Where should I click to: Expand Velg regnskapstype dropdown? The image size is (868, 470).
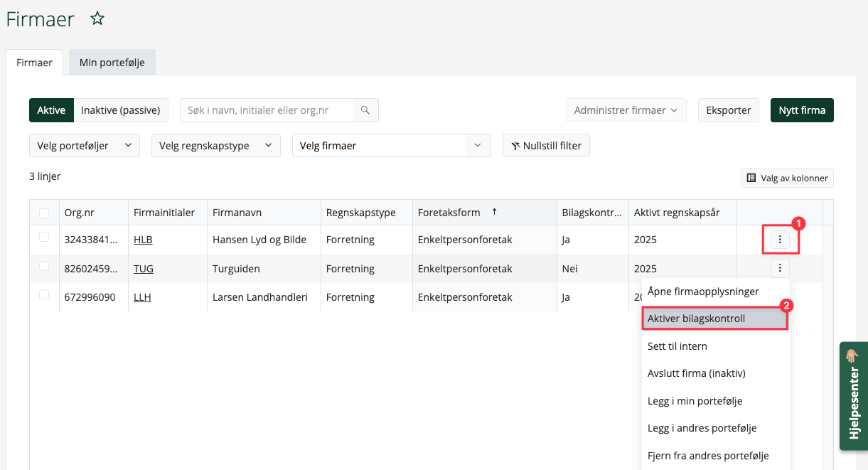(x=216, y=145)
